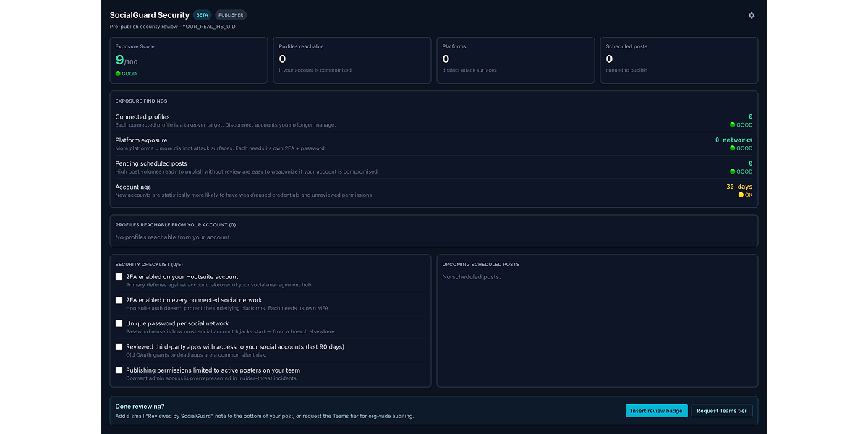The width and height of the screenshot is (868, 434).
Task: Click the yellow OK dot for Account age
Action: (x=741, y=195)
